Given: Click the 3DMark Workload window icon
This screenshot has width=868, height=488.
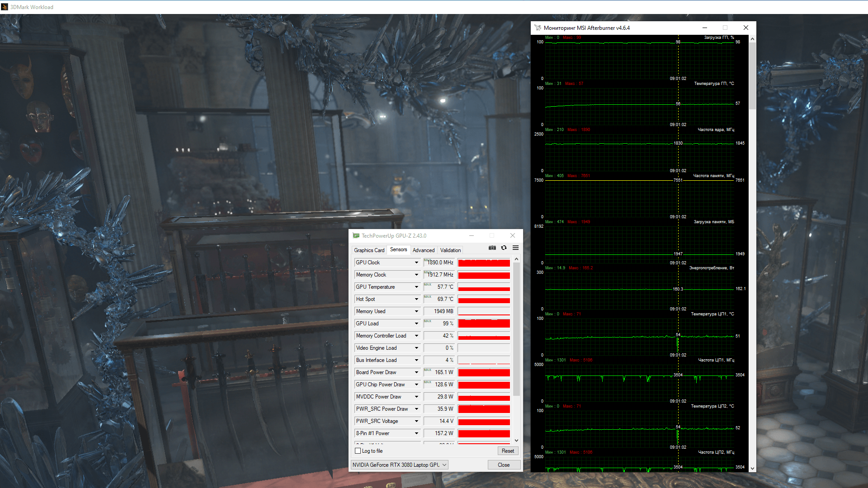Looking at the screenshot, I should tap(5, 7).
